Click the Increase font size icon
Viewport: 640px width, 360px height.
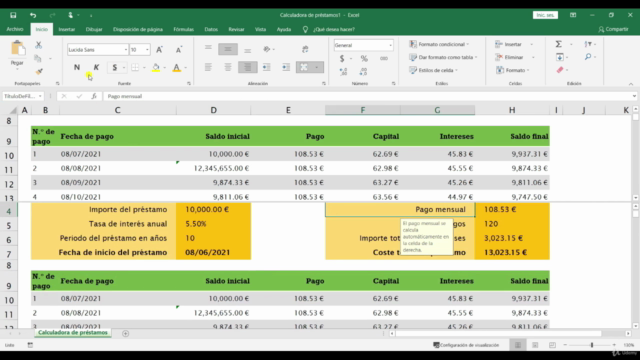[x=159, y=49]
